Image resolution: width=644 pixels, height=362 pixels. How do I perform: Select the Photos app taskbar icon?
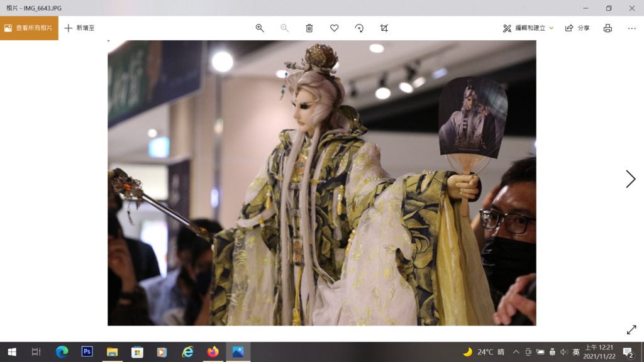(238, 352)
